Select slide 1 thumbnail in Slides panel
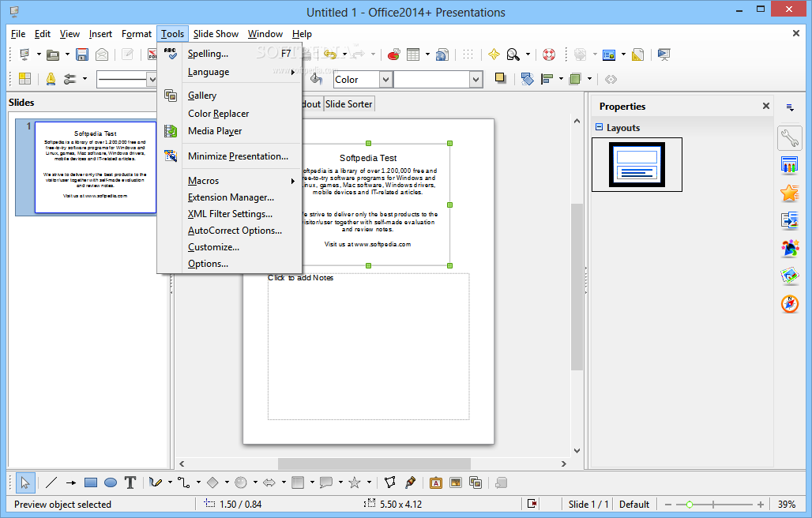This screenshot has width=812, height=518. click(x=96, y=167)
